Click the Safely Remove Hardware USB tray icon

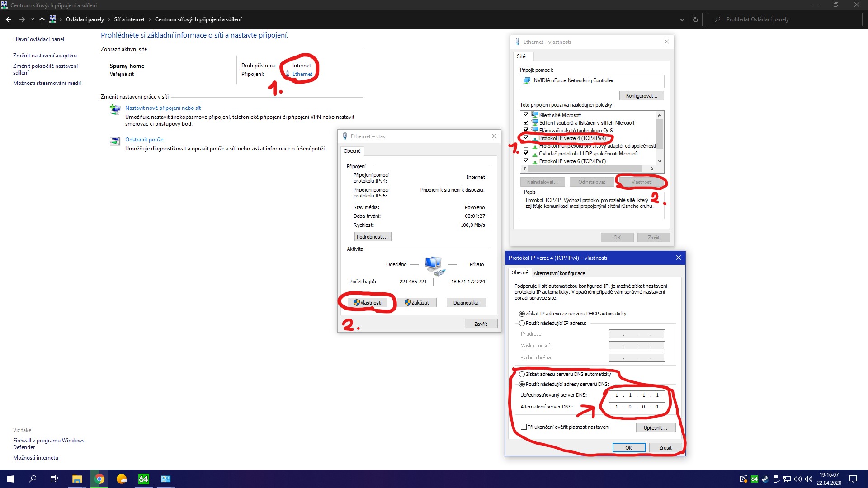click(x=776, y=479)
